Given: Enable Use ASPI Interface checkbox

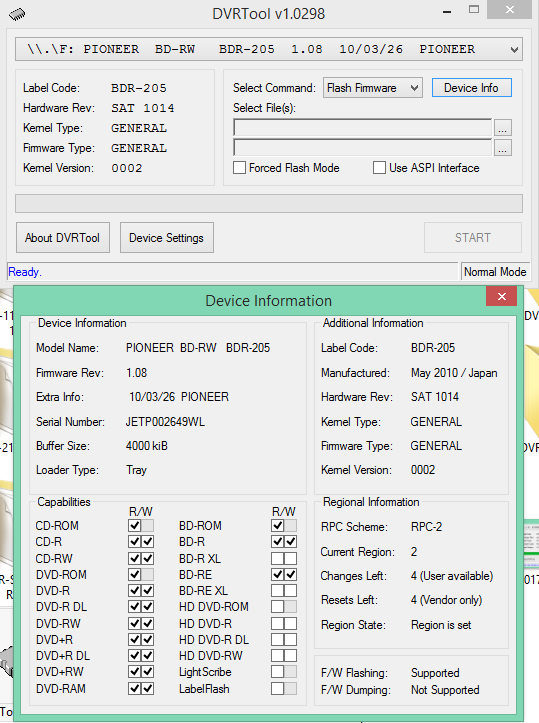Looking at the screenshot, I should [379, 168].
